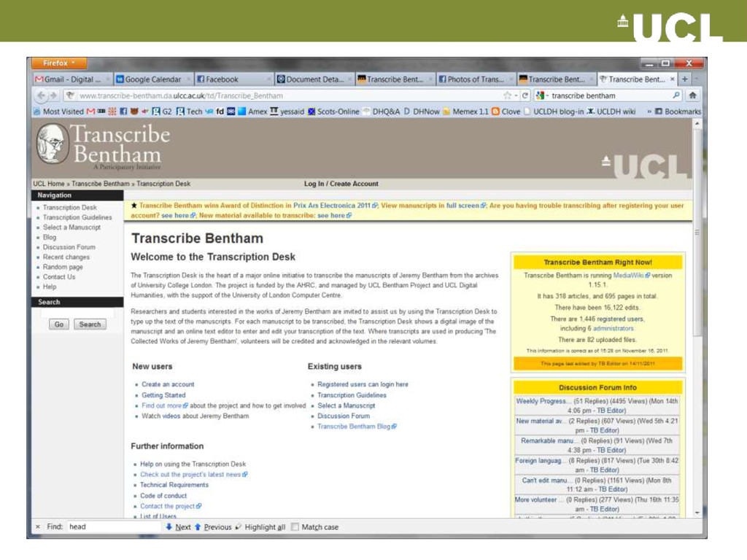Screen dimensions: 747x560
Task: Switch to the Facebook tab
Action: (x=233, y=79)
